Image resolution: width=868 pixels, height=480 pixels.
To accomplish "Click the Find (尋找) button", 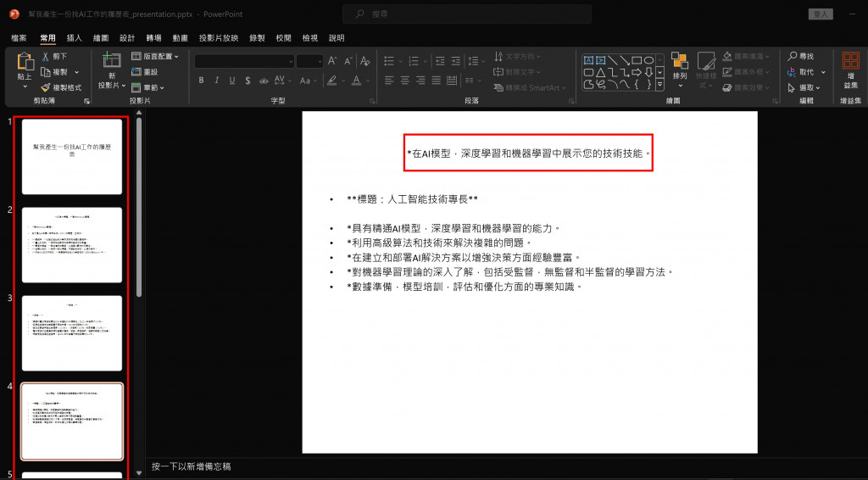I will (x=801, y=57).
